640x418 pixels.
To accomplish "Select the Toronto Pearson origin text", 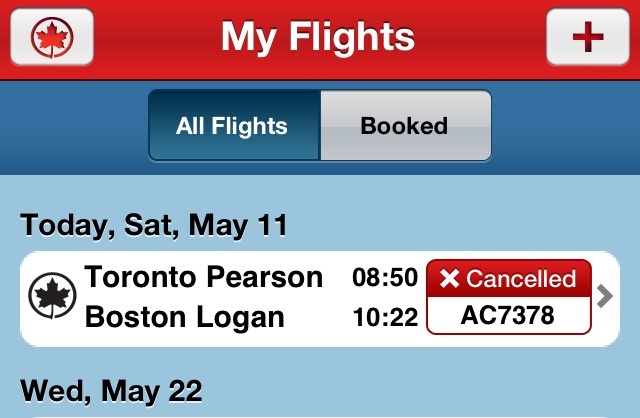I will pyautogui.click(x=204, y=277).
